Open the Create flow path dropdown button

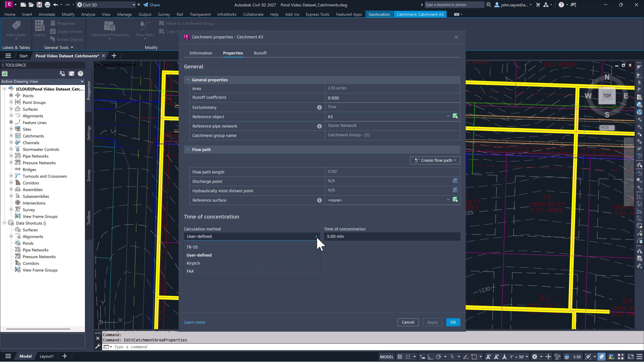[x=435, y=160]
